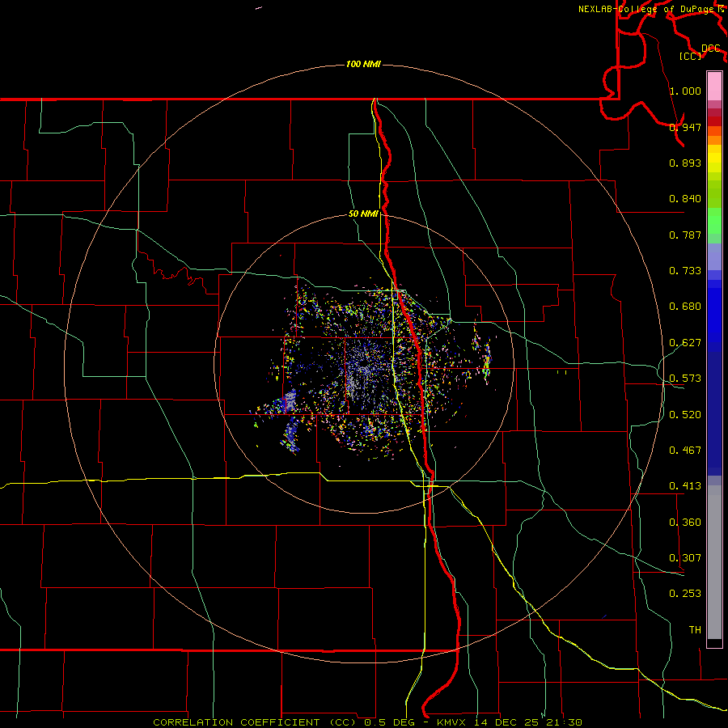This screenshot has height=728, width=728.
Task: Click the 0.467 value on the scale
Action: click(x=685, y=451)
